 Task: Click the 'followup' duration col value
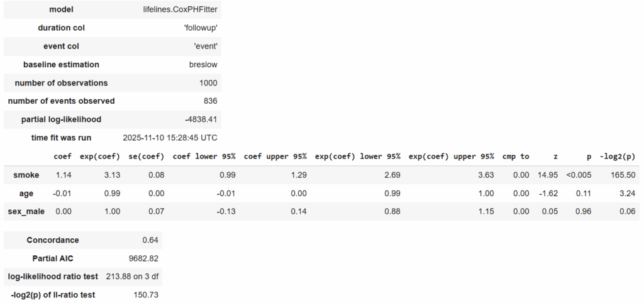201,28
